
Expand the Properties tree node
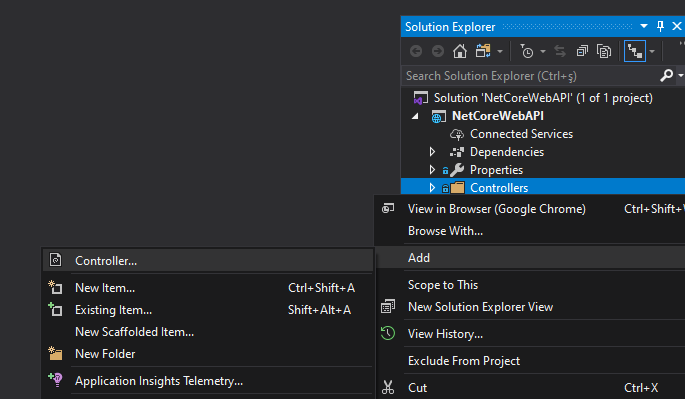coord(432,170)
